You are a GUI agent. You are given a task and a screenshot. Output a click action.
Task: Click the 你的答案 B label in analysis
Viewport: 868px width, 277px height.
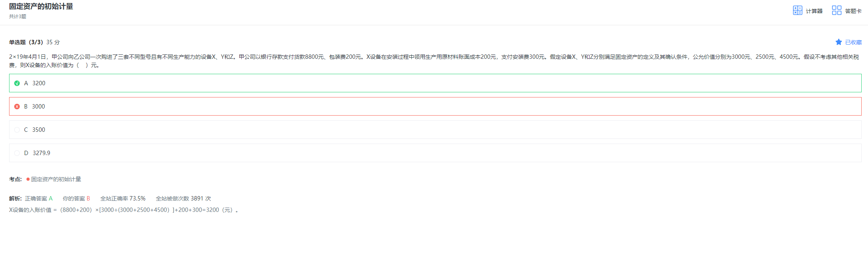76,198
